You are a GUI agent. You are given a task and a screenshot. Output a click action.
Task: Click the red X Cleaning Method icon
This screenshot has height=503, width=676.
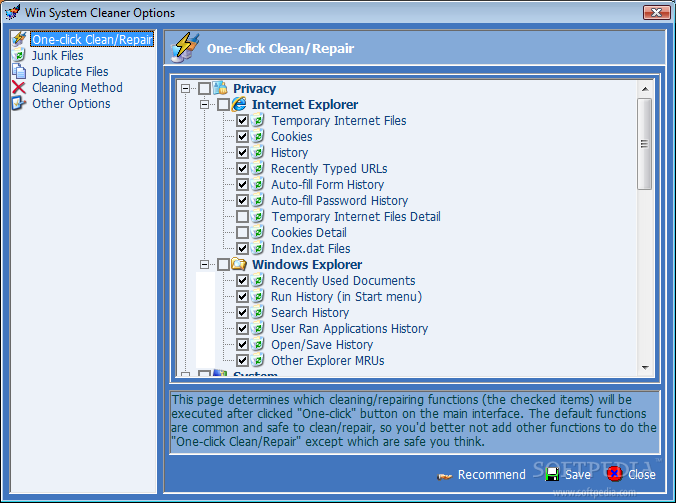(19, 87)
